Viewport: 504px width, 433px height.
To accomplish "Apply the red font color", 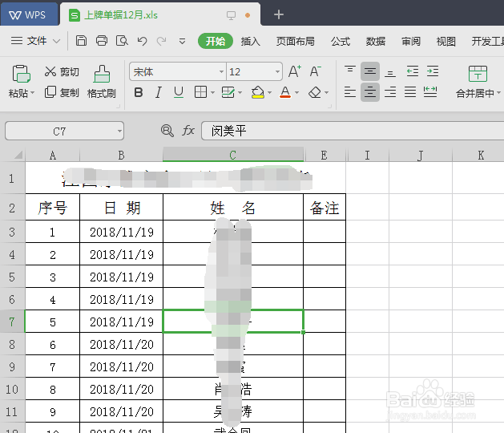I will [285, 92].
